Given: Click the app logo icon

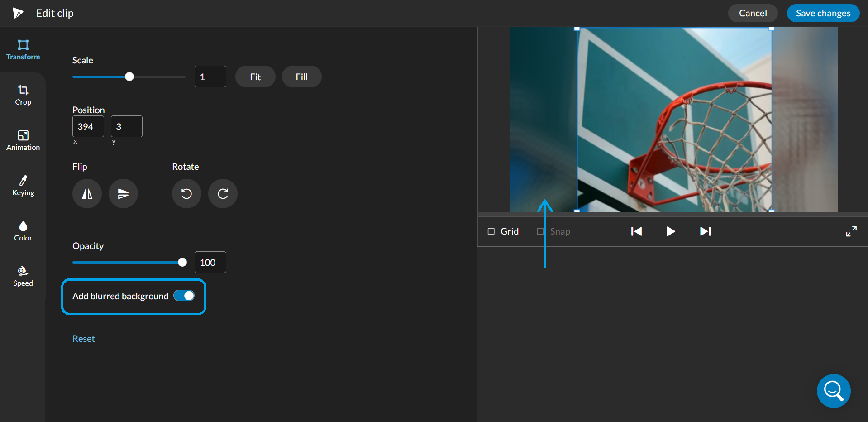Looking at the screenshot, I should (18, 13).
